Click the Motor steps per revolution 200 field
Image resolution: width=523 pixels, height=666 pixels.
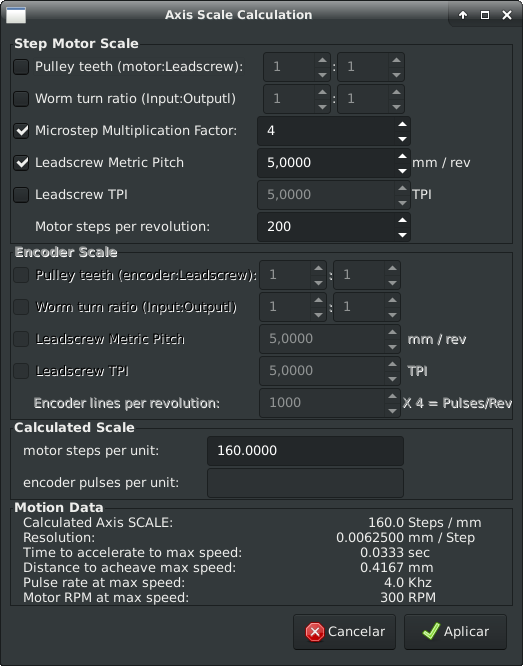326,227
